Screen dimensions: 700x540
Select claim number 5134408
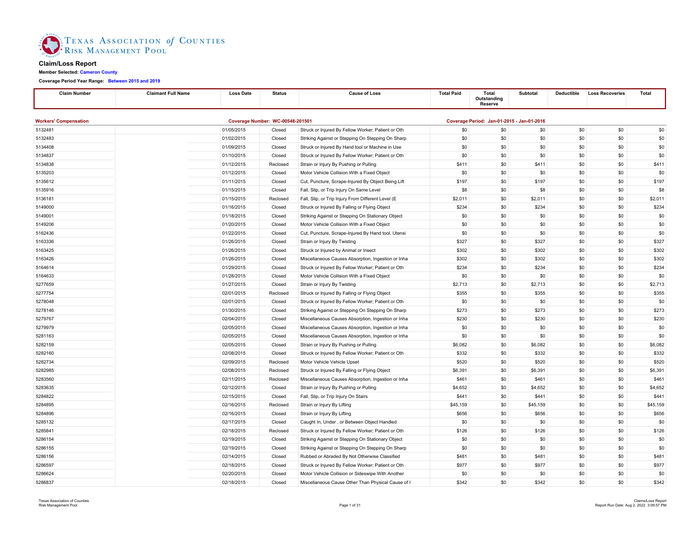coord(45,147)
